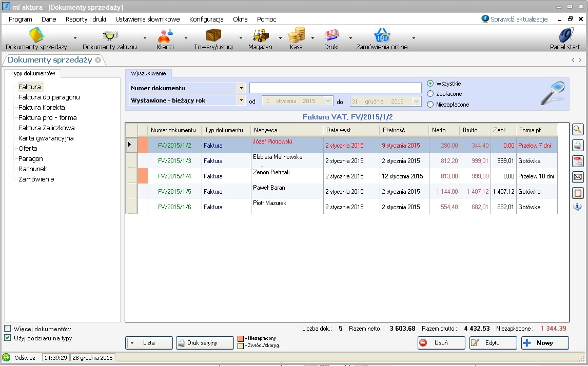Click the envelope email icon in right sidebar
588x366 pixels.
click(x=578, y=177)
